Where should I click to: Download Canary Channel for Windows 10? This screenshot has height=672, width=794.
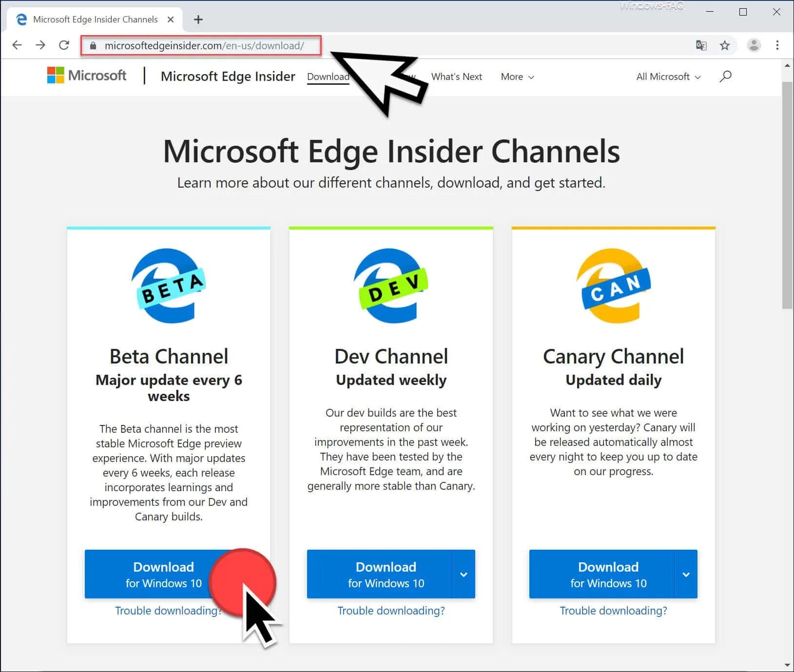pyautogui.click(x=602, y=574)
